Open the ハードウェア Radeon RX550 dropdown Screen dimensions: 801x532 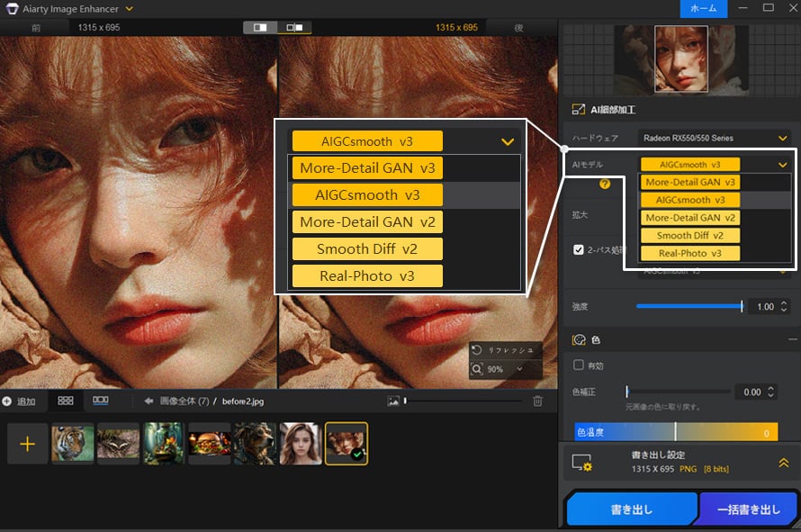coord(715,139)
